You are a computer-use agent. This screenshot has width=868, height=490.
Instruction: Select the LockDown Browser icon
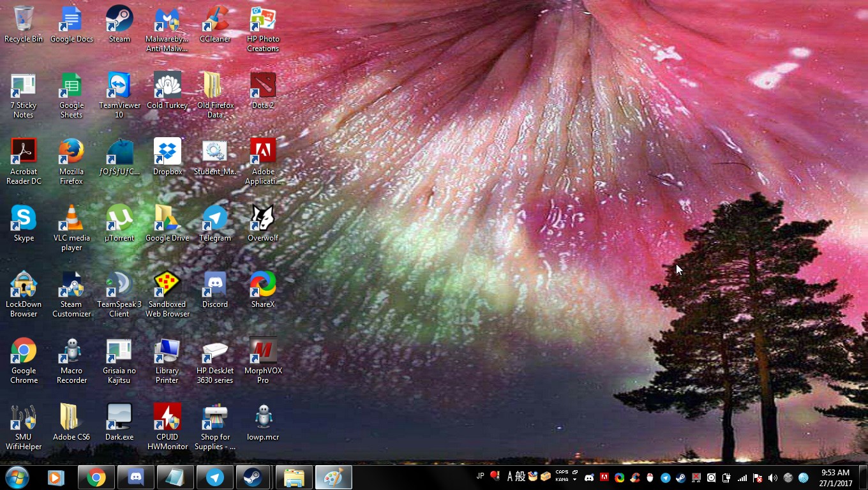[x=24, y=295]
